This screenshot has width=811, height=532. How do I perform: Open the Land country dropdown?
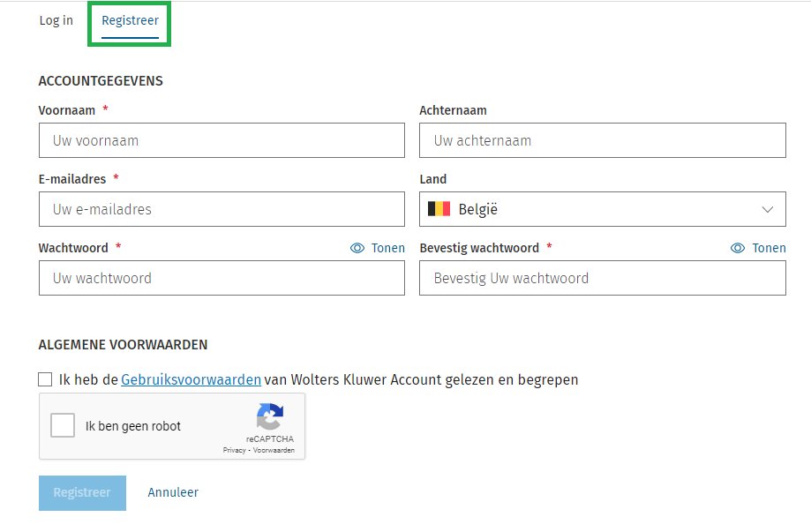[602, 209]
